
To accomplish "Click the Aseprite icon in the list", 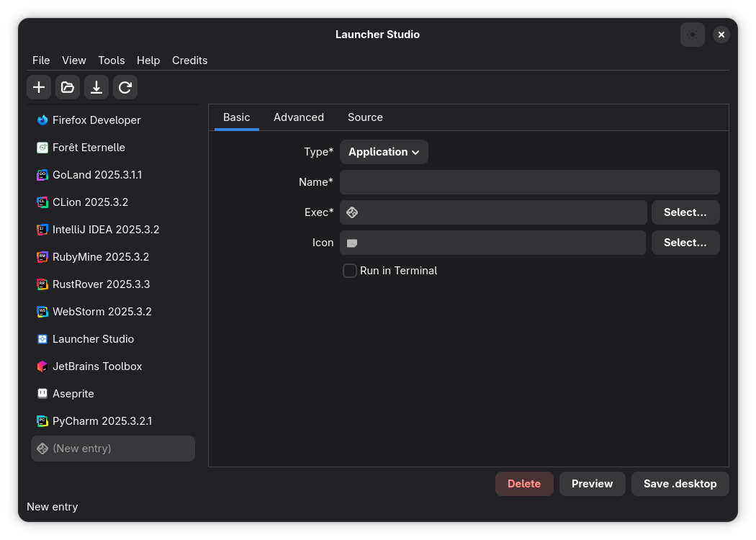I will (42, 394).
